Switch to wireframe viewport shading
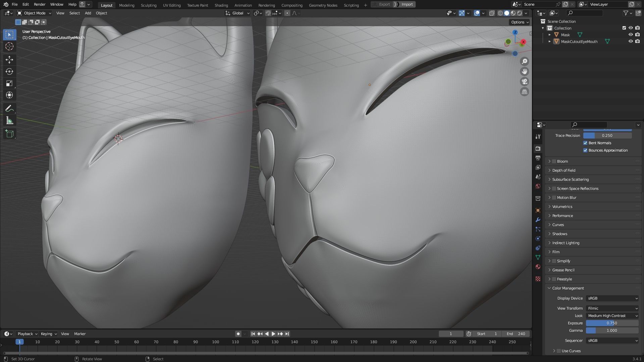Screen dimensions: 644x362 [500, 13]
